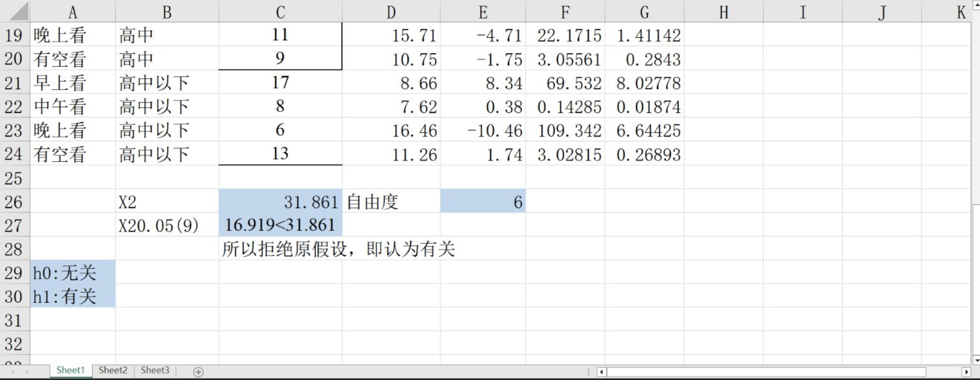Click cell value 8.02778
This screenshot has width=980, height=380.
(x=645, y=83)
